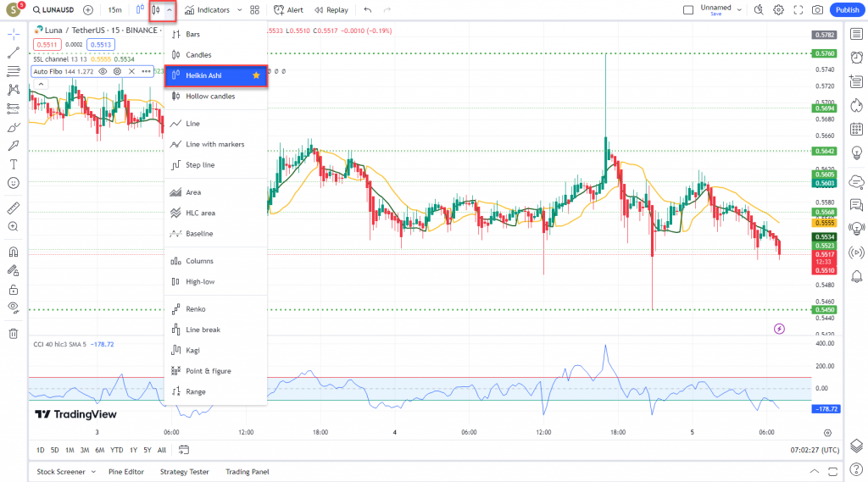Choose Hollow candles chart type
The width and height of the screenshot is (868, 482).
[216, 97]
